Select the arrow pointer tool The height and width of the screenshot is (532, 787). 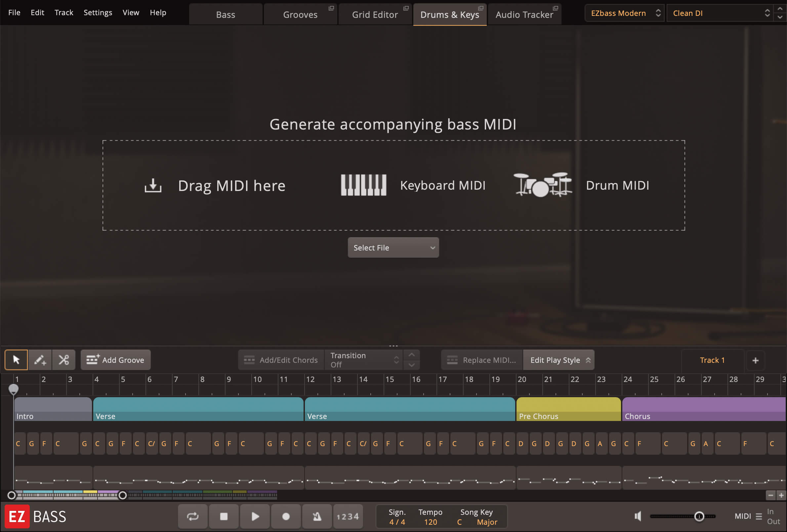click(x=16, y=360)
